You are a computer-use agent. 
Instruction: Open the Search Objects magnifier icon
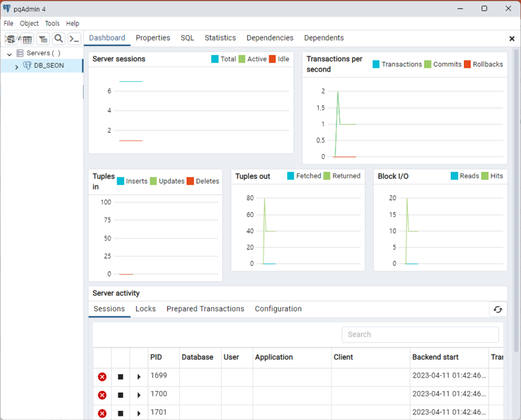pos(59,39)
